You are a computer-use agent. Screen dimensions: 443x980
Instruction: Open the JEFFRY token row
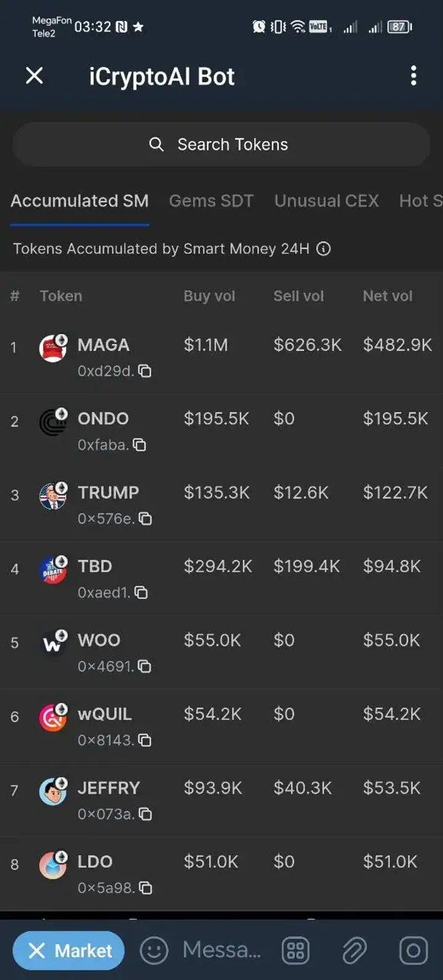click(x=109, y=788)
